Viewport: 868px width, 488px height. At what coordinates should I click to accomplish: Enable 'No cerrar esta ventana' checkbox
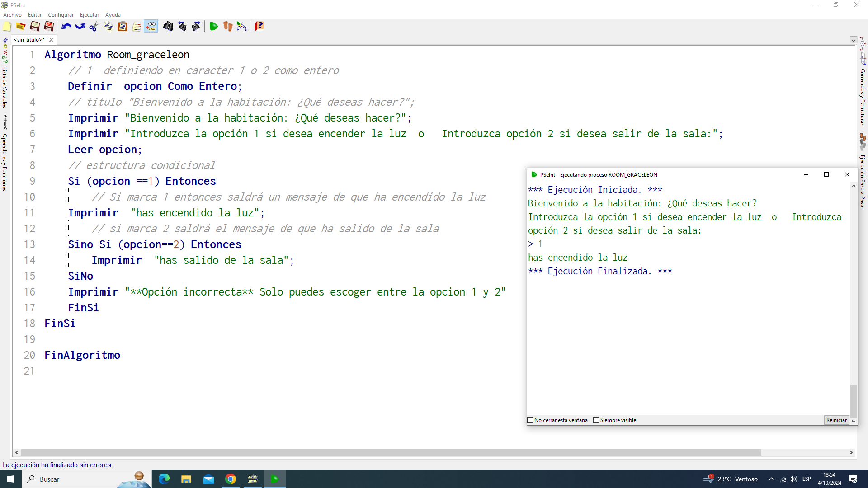click(x=530, y=420)
